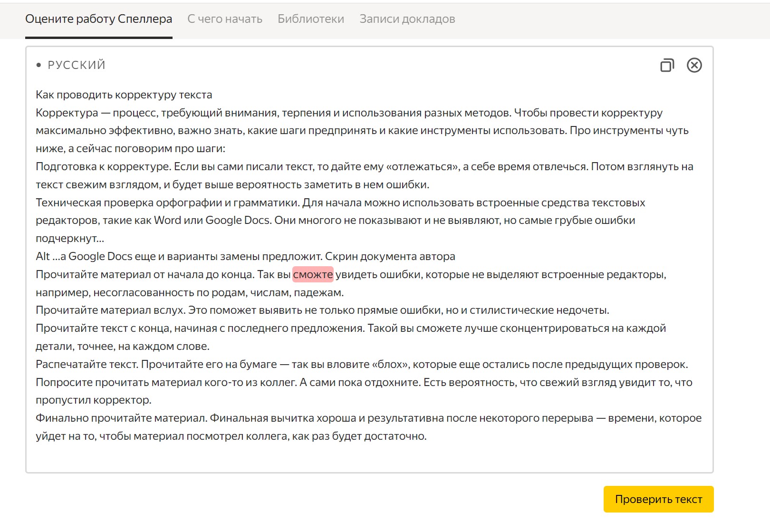This screenshot has height=532, width=770.
Task: Click the word «Word» in the text
Action: click(167, 221)
